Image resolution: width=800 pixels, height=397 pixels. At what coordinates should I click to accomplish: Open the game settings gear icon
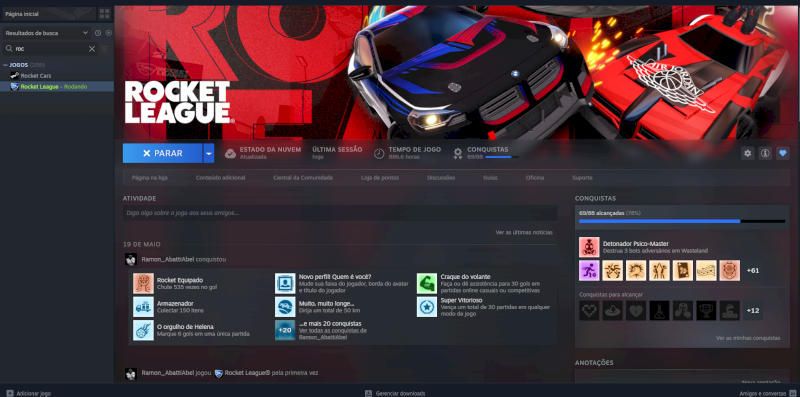pos(747,153)
